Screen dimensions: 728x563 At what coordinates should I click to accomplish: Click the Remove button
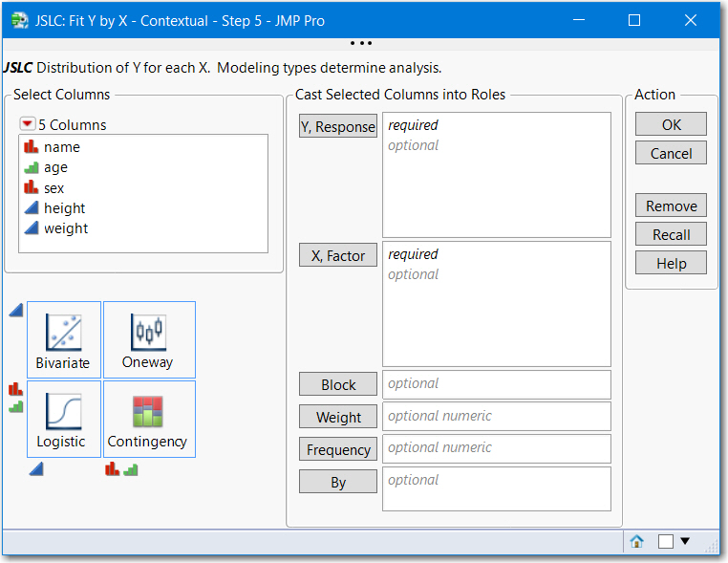(671, 206)
